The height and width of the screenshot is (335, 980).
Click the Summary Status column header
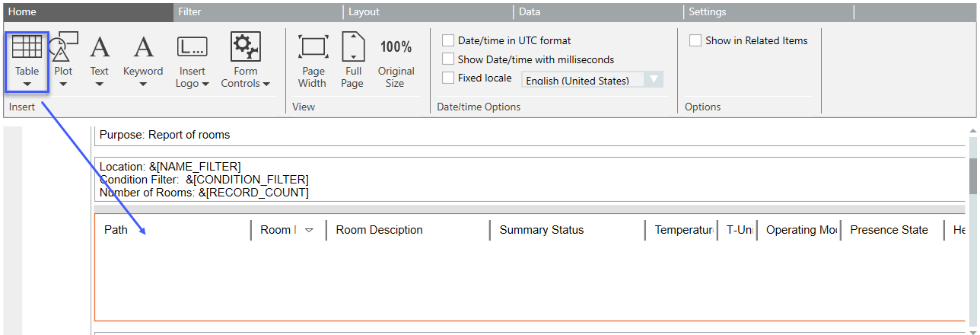click(542, 230)
